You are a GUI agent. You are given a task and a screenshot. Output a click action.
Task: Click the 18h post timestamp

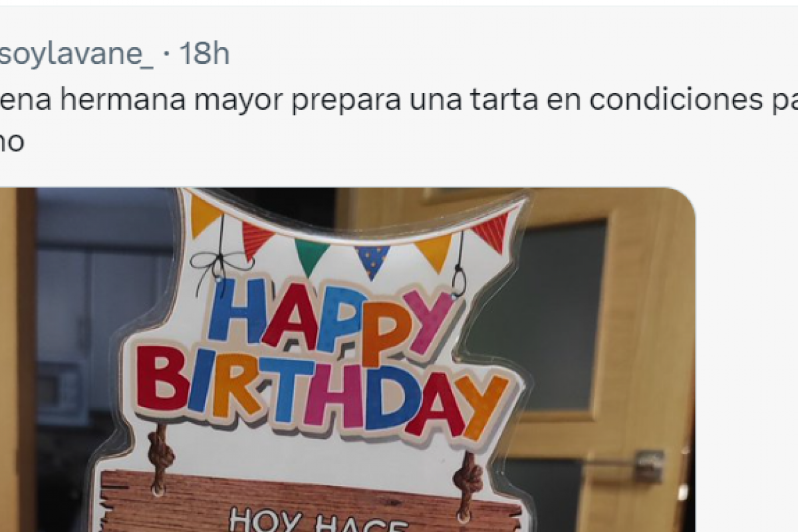(x=203, y=54)
